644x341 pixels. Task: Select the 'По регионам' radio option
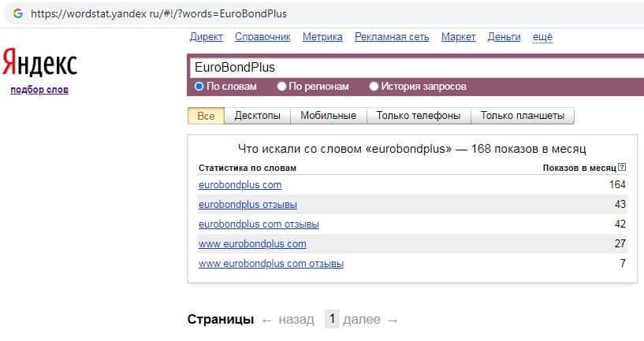point(282,87)
